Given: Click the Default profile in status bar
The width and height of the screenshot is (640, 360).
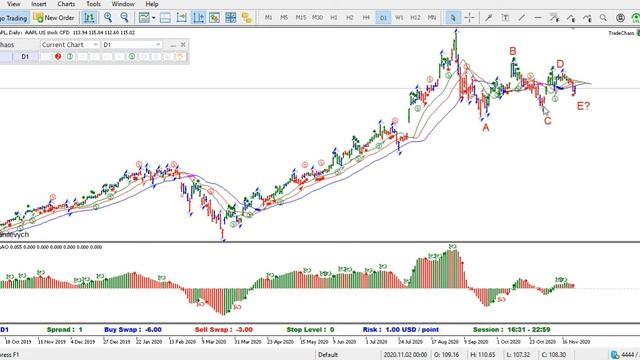Looking at the screenshot, I should click(328, 355).
